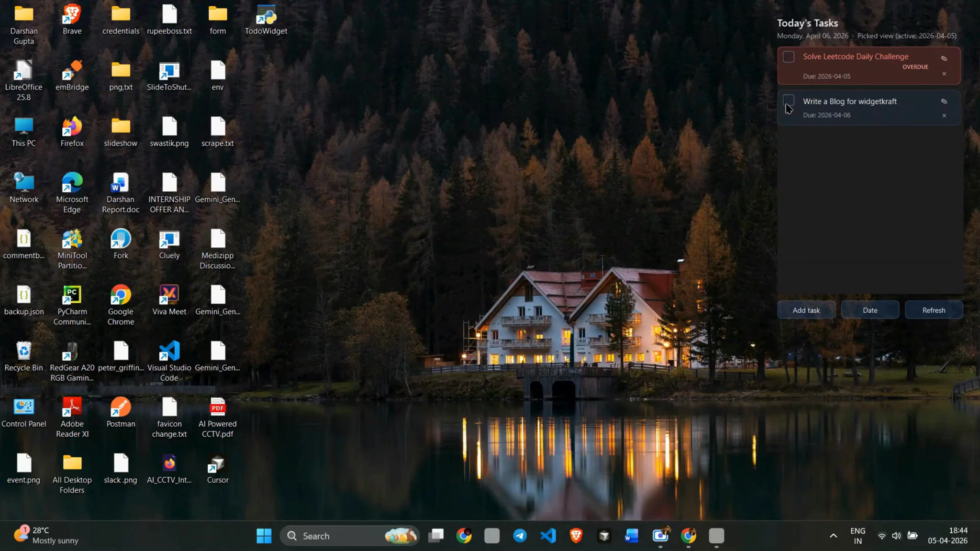Select the Recycle Bin icon
The height and width of the screenshot is (551, 980).
[x=24, y=357]
